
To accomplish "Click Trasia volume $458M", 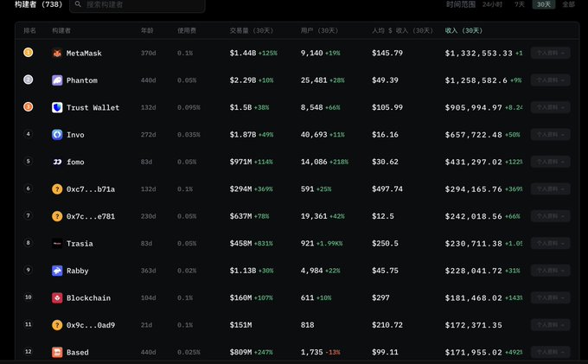I will [x=240, y=243].
